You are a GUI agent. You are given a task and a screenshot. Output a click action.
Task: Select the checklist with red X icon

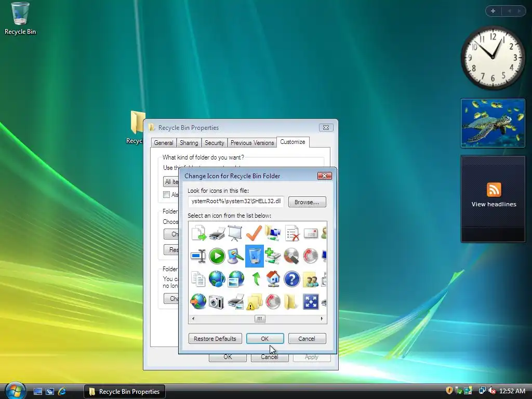click(291, 233)
